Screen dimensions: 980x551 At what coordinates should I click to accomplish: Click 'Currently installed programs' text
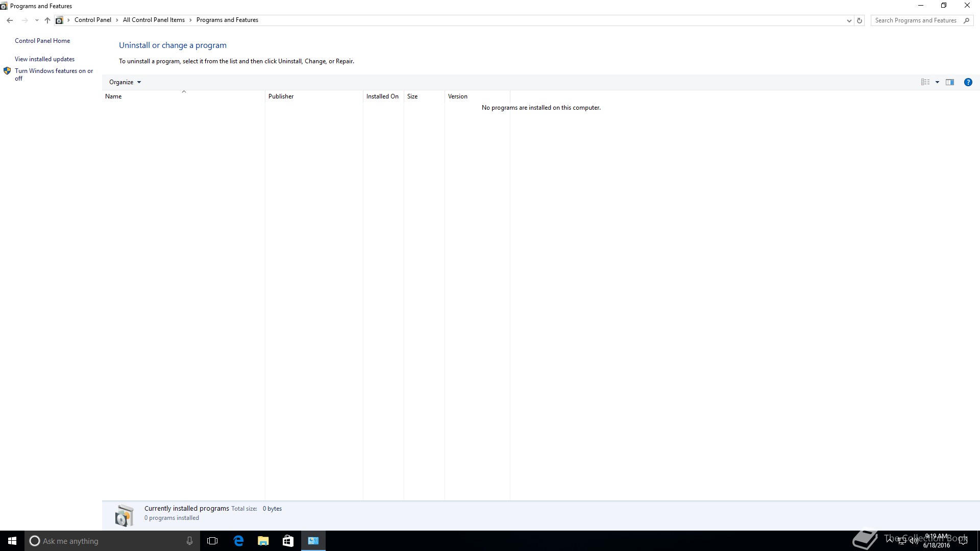tap(186, 509)
